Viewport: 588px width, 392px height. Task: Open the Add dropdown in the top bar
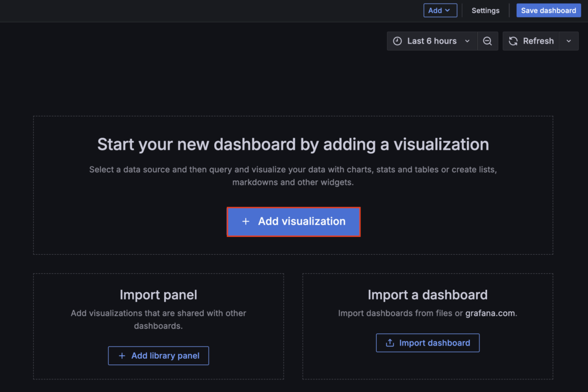[x=440, y=10]
